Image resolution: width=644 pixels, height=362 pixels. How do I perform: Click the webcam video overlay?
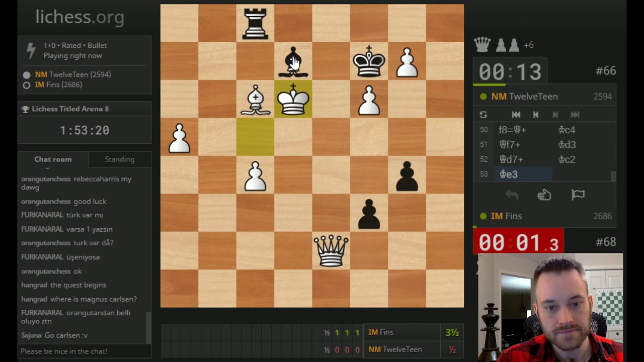(550, 308)
